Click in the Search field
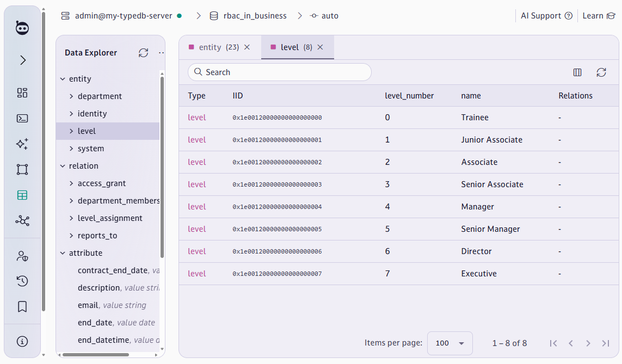Image resolution: width=622 pixels, height=364 pixels. pos(280,72)
